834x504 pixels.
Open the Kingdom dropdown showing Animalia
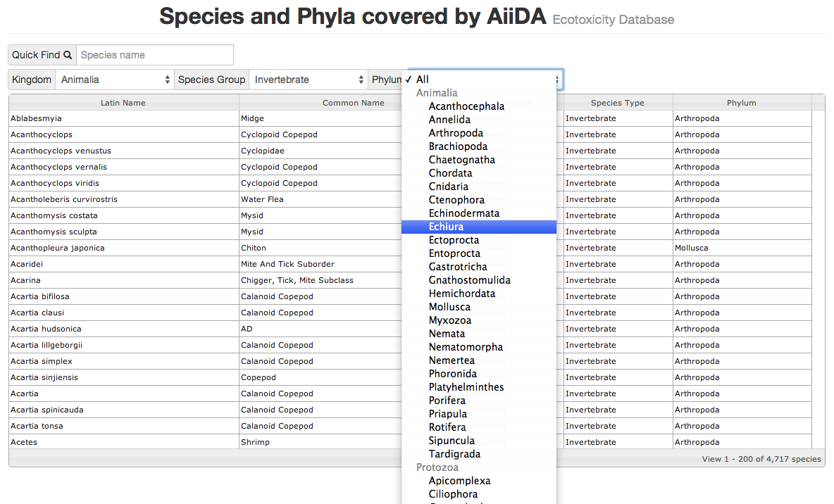click(x=115, y=80)
